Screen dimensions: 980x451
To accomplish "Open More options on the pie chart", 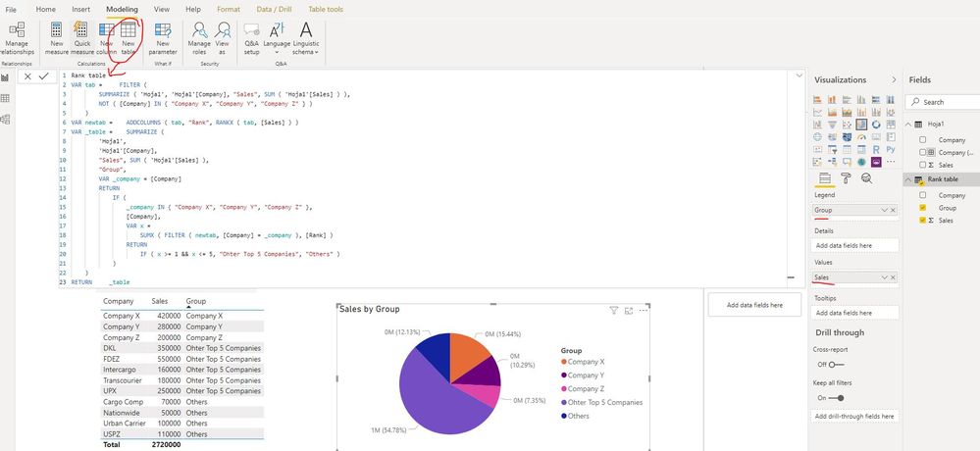I will [x=644, y=311].
